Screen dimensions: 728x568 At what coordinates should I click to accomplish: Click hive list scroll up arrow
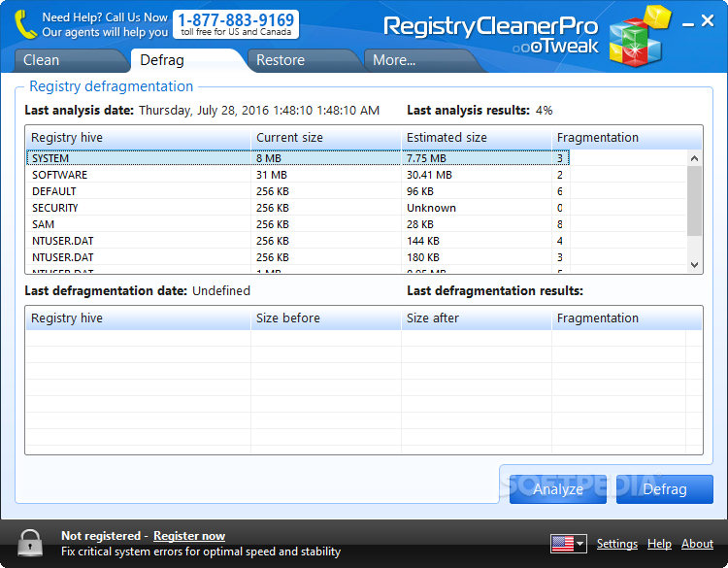pyautogui.click(x=694, y=158)
